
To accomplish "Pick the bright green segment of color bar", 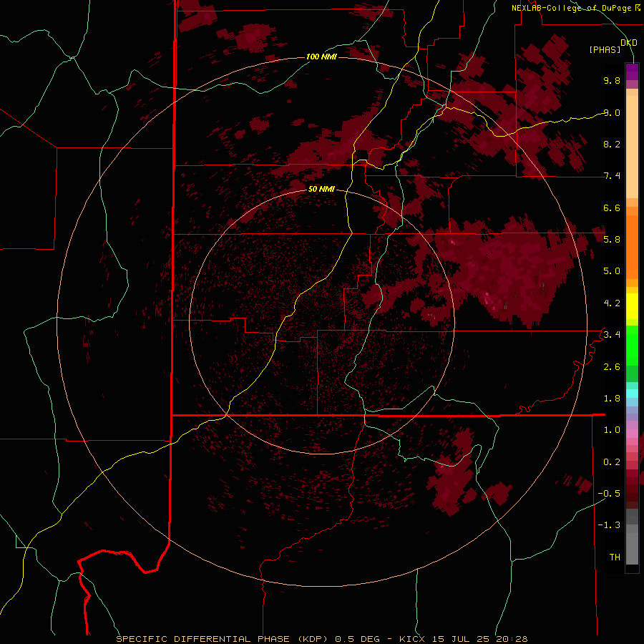I will point(632,346).
